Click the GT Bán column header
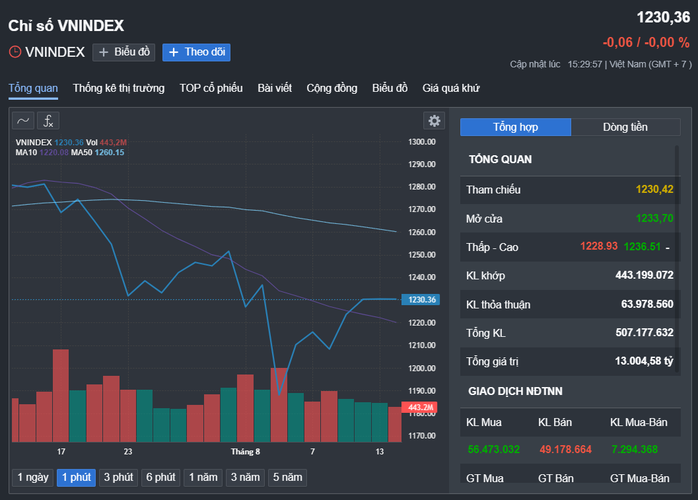 pos(556,478)
